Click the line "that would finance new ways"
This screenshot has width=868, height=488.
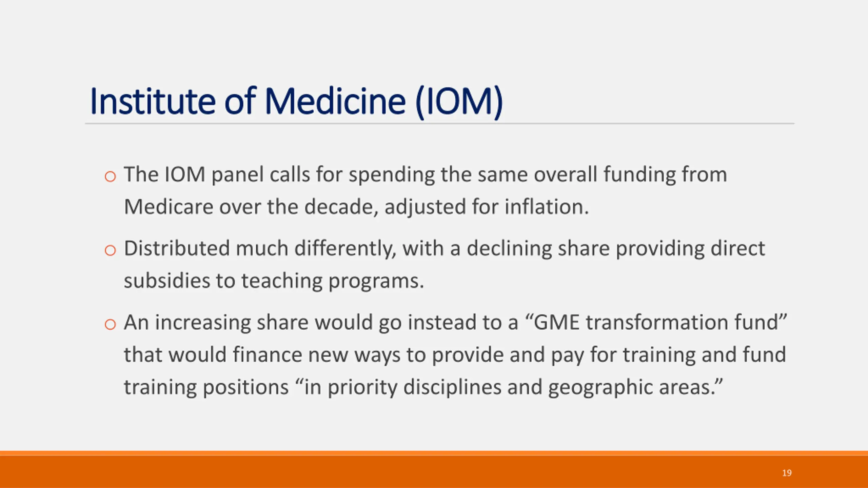(455, 355)
